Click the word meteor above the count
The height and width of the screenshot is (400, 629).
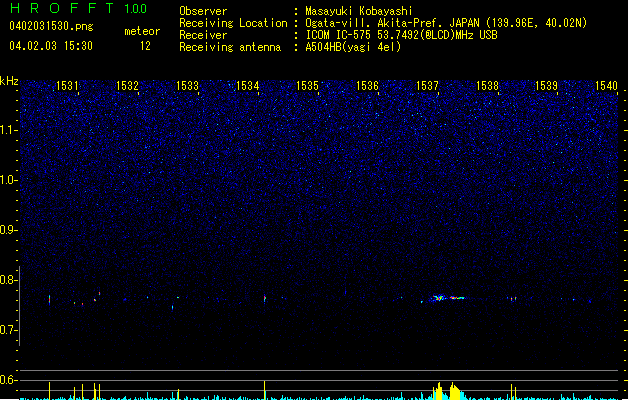click(x=142, y=31)
